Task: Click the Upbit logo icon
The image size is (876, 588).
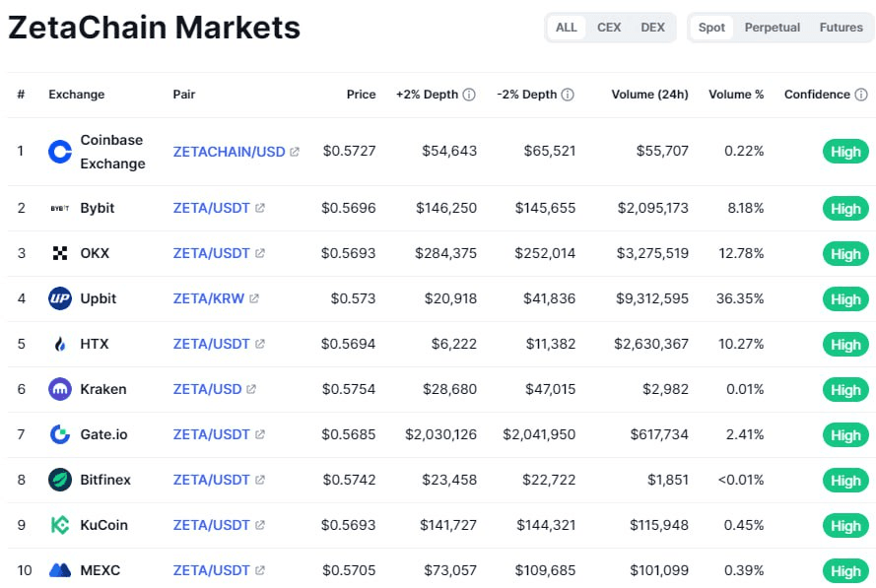Action: coord(60,298)
